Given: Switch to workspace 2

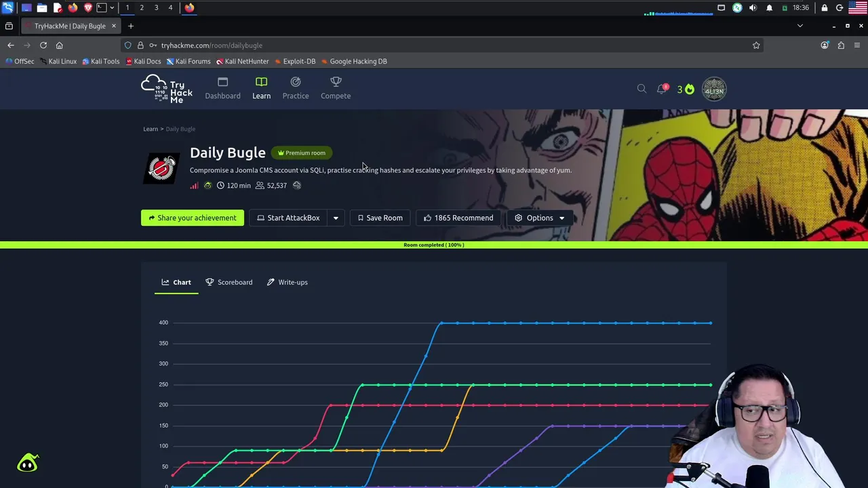Looking at the screenshot, I should coord(142,7).
